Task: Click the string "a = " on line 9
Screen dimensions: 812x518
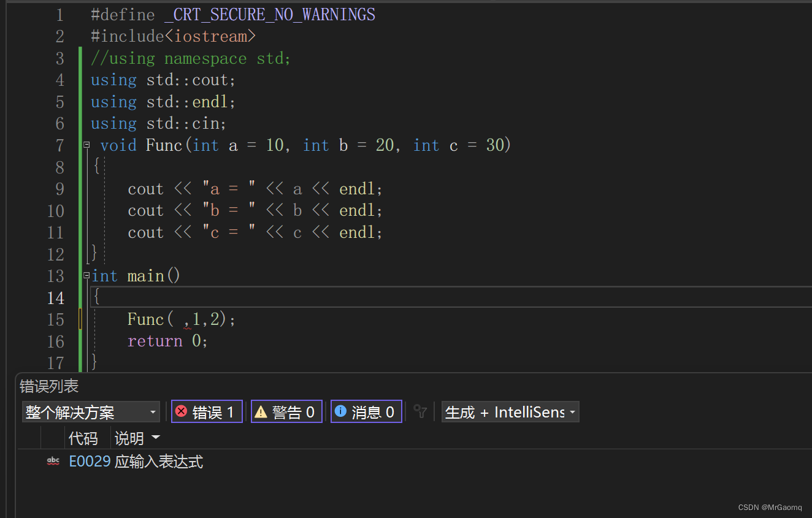Action: pyautogui.click(x=229, y=189)
